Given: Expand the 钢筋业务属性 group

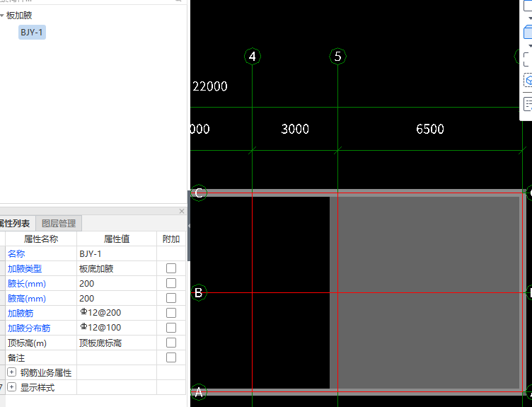Looking at the screenshot, I should [11, 372].
